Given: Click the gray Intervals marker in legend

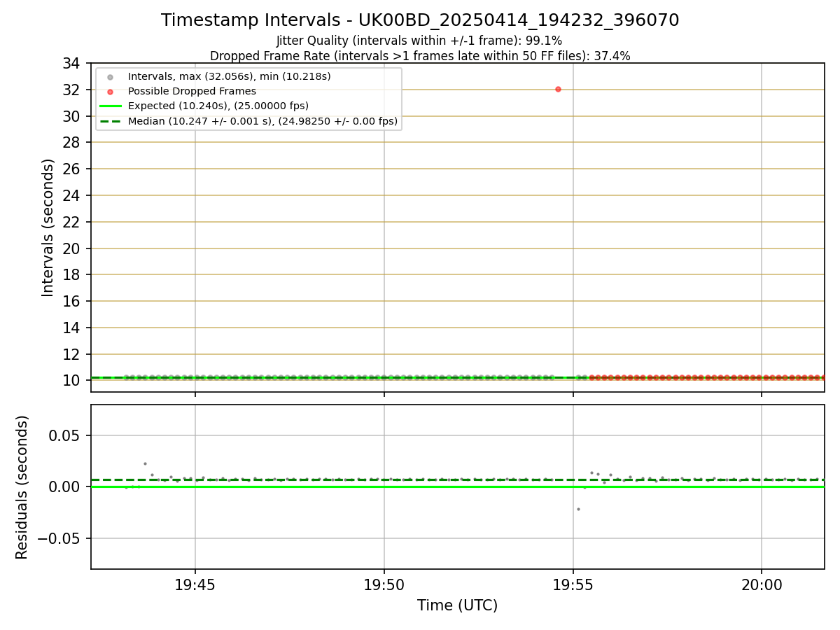Looking at the screenshot, I should tap(110, 76).
